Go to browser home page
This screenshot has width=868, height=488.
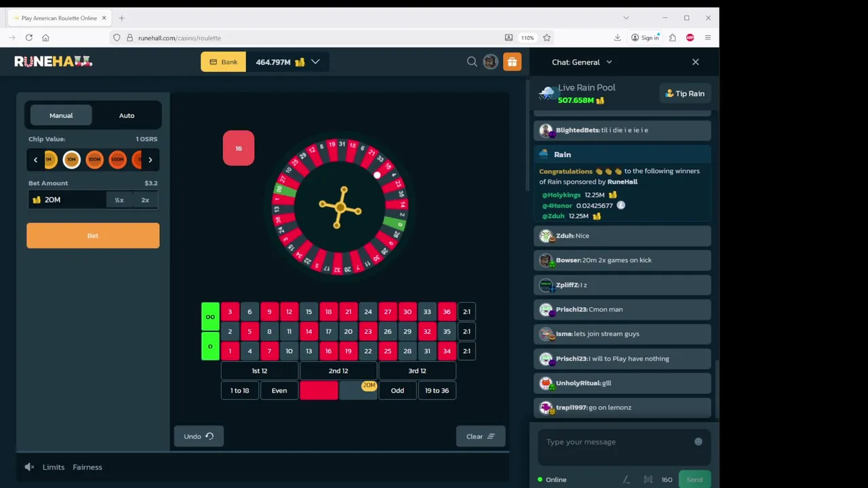[x=45, y=38]
